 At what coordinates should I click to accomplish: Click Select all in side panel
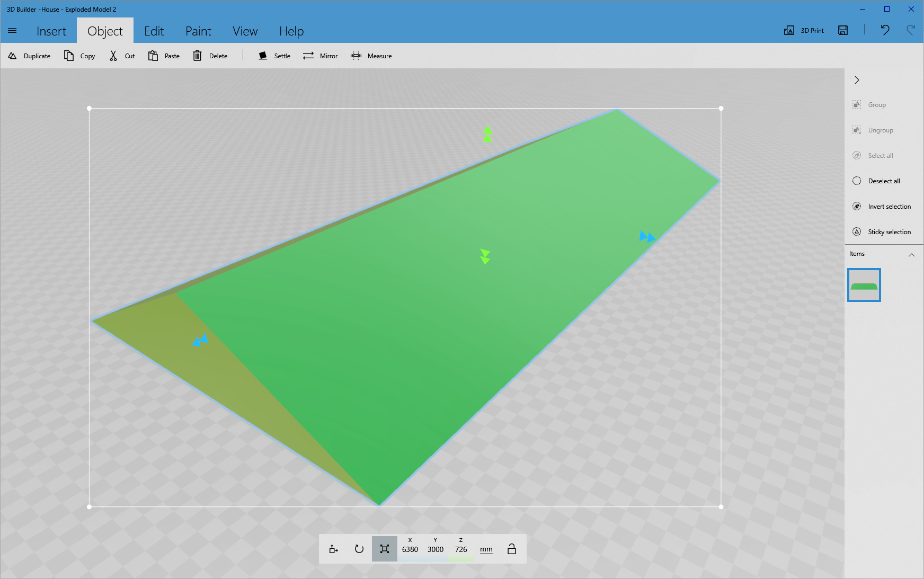[x=873, y=156]
